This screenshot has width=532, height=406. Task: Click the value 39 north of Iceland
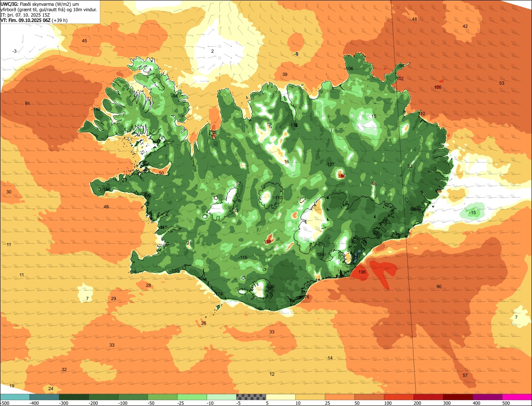[x=285, y=74]
